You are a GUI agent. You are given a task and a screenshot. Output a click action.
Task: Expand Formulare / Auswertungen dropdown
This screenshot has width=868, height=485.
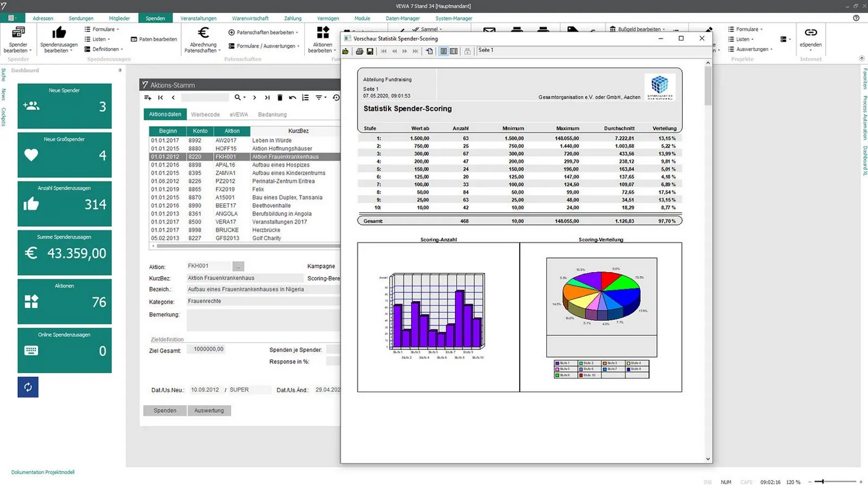[264, 46]
